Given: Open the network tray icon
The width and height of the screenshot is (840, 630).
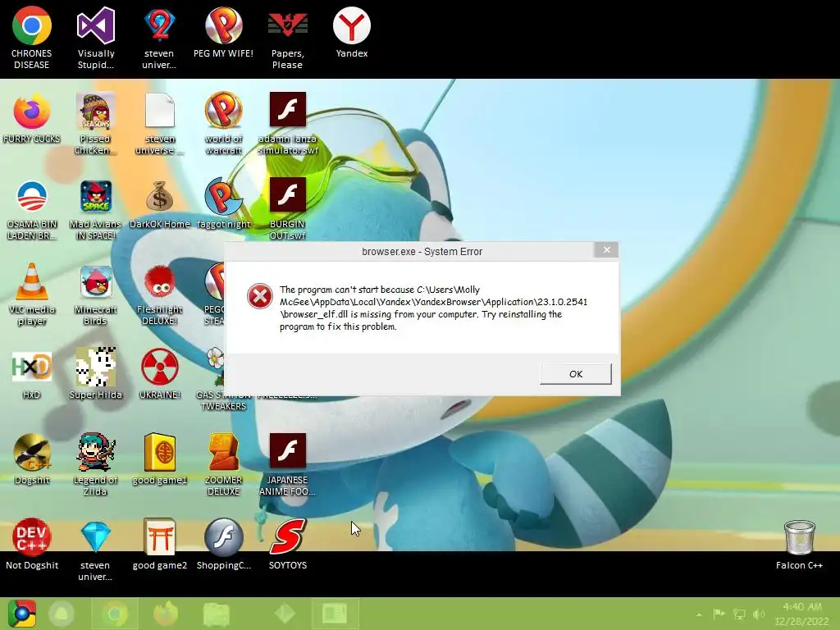Looking at the screenshot, I should click(x=739, y=614).
